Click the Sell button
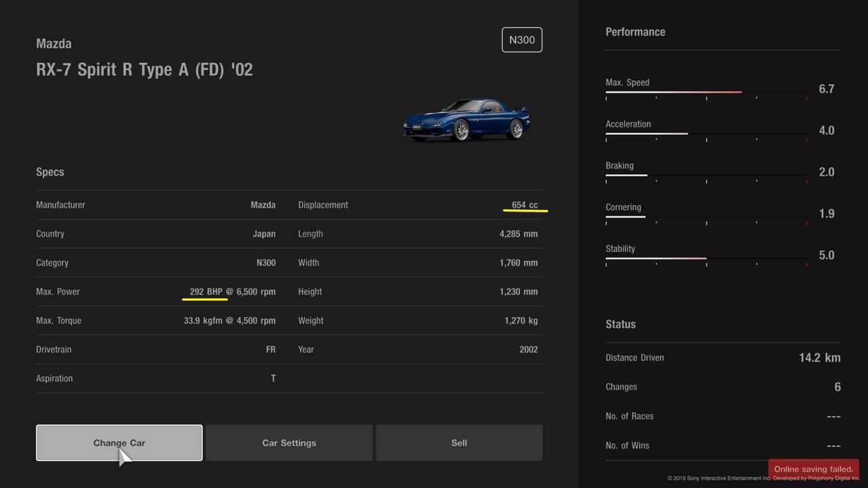Viewport: 868px width, 488px height. point(459,443)
